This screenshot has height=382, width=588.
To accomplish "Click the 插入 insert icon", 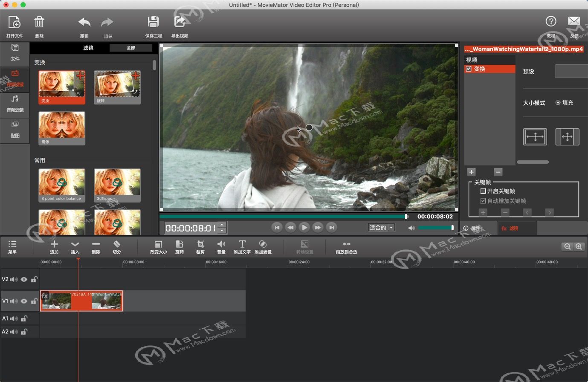I will [75, 244].
